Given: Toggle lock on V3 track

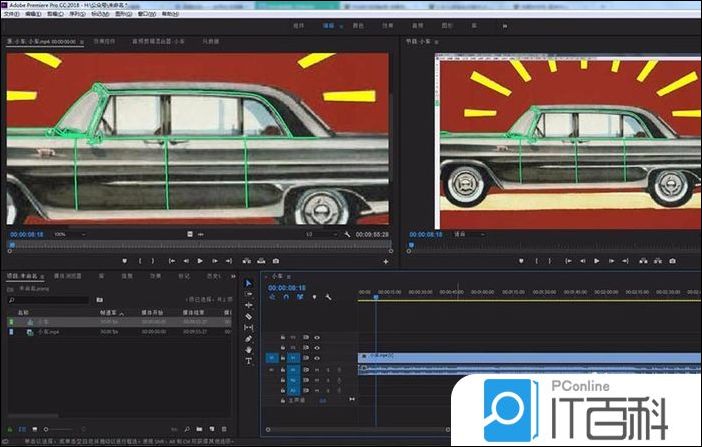Looking at the screenshot, I should 283,337.
